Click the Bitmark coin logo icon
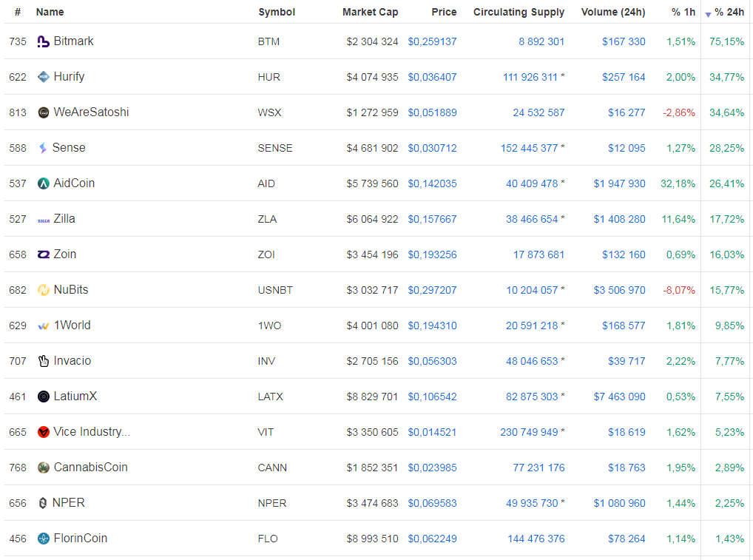Screen dimensions: 753x560 click(x=43, y=41)
